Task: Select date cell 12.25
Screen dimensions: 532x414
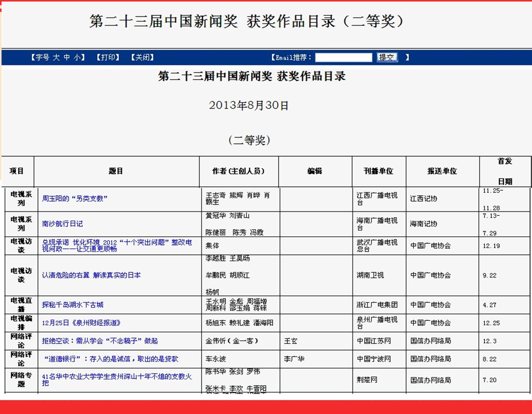Action: coord(505,323)
